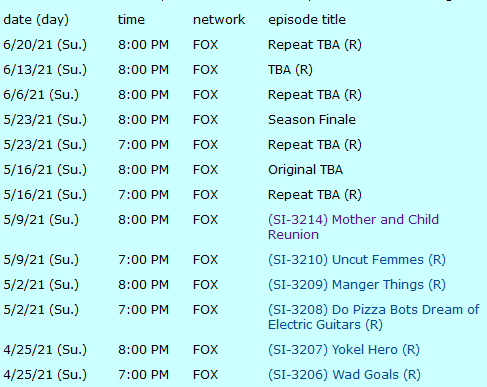Click the 'time' column header
The image size is (487, 387).
coord(131,20)
